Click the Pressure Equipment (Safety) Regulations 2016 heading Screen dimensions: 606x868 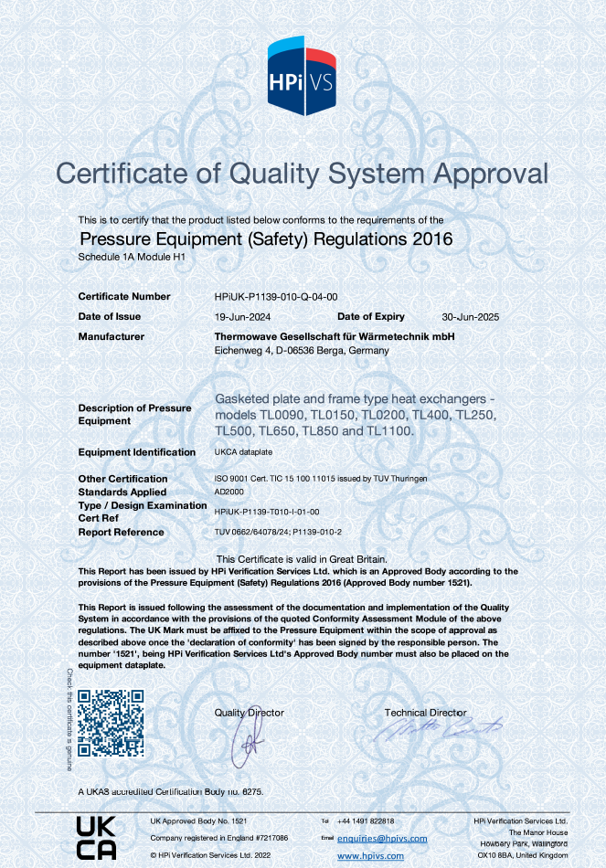click(x=266, y=238)
